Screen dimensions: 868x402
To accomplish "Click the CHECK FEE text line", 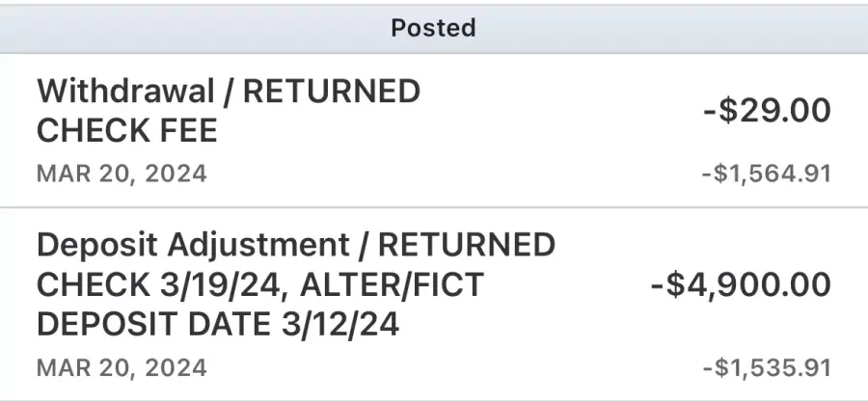I will (x=126, y=131).
